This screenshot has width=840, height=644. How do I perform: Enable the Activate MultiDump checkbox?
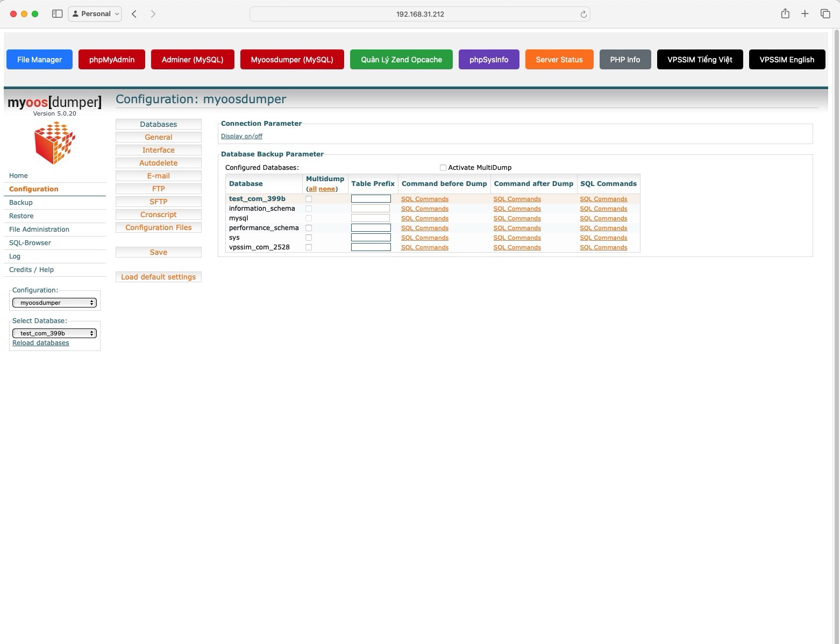point(443,168)
